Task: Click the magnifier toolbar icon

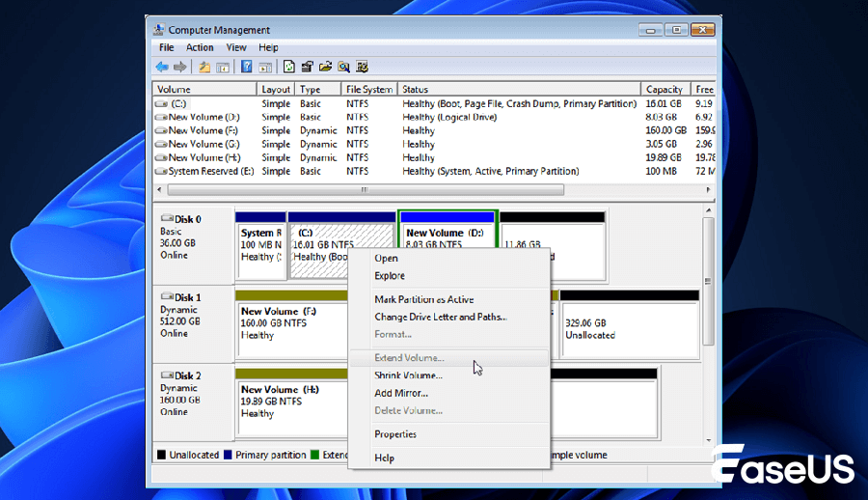Action: (343, 67)
